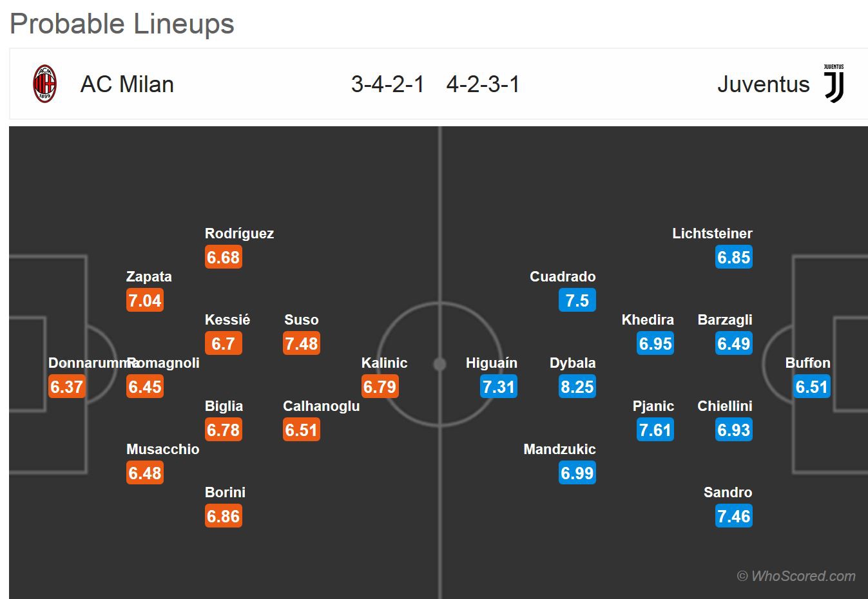Click the WhoScored.com watermark
The width and height of the screenshot is (868, 599).
[x=796, y=576]
